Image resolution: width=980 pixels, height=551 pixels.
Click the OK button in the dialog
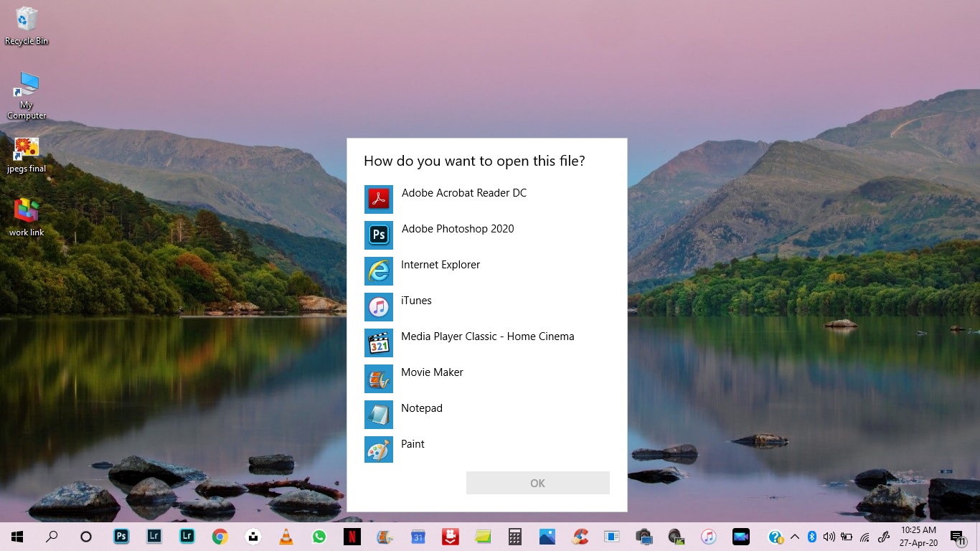tap(538, 483)
